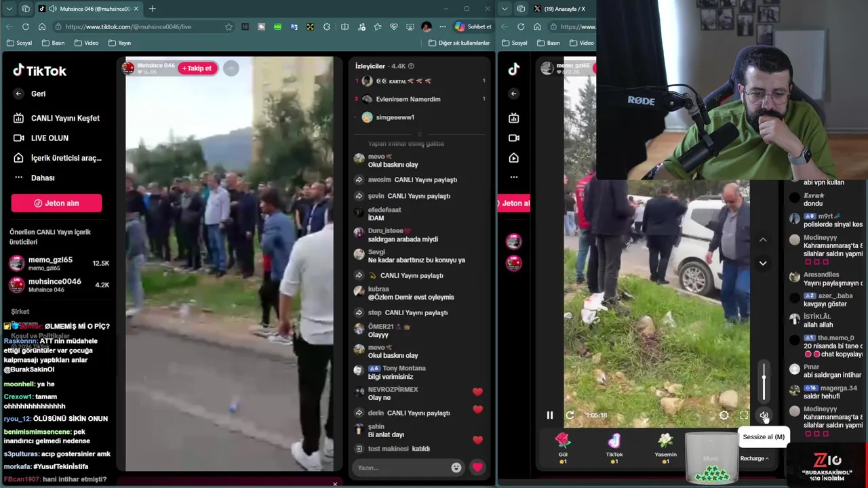Open Diğer sık kullanılanlar bookmarks folder
This screenshot has width=868, height=488.
459,43
